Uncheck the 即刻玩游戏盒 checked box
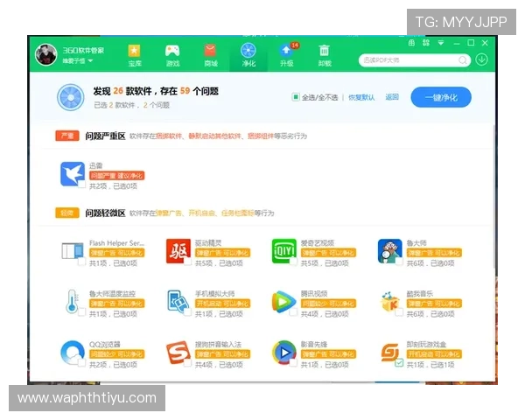This screenshot has width=525, height=420. tap(399, 363)
